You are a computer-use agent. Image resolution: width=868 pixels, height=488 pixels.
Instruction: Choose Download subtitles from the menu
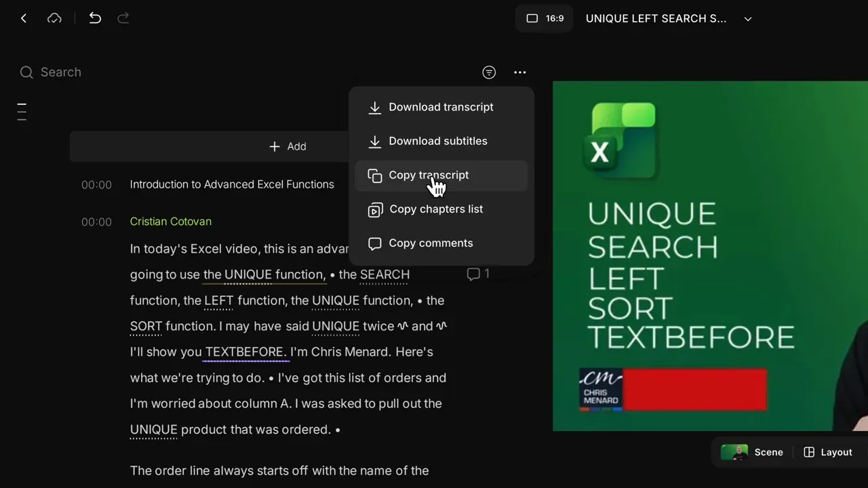pos(441,141)
